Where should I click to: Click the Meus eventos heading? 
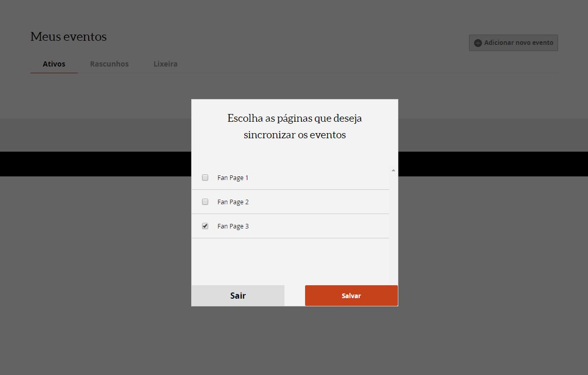pos(69,37)
